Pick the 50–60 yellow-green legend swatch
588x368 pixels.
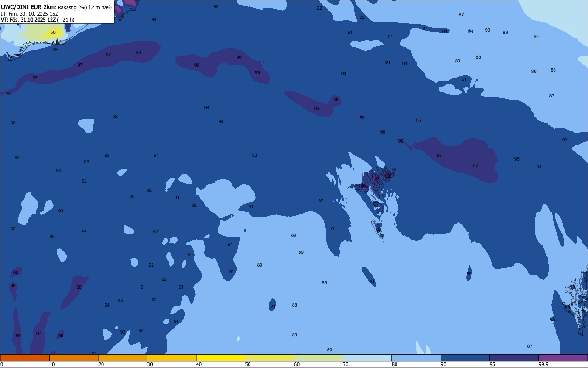269,357
